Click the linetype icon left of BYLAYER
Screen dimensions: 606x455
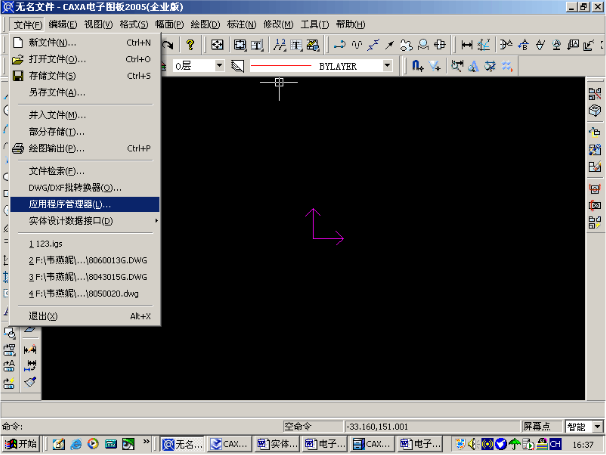(x=237, y=65)
